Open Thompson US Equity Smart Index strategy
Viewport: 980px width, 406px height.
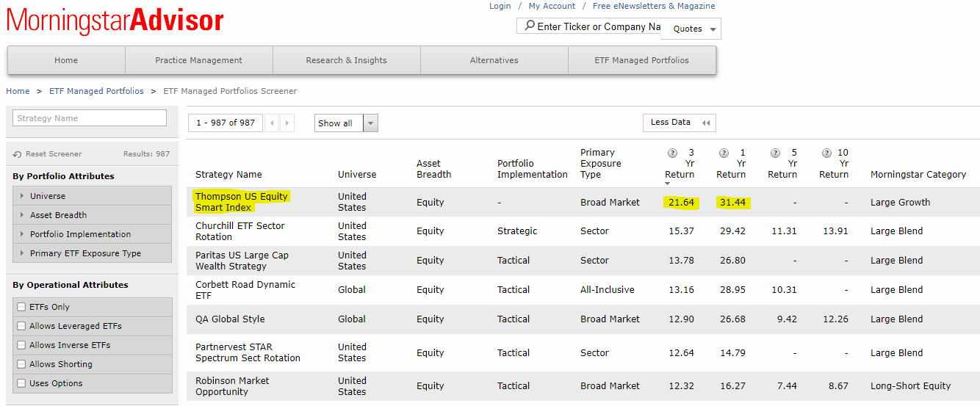point(242,202)
